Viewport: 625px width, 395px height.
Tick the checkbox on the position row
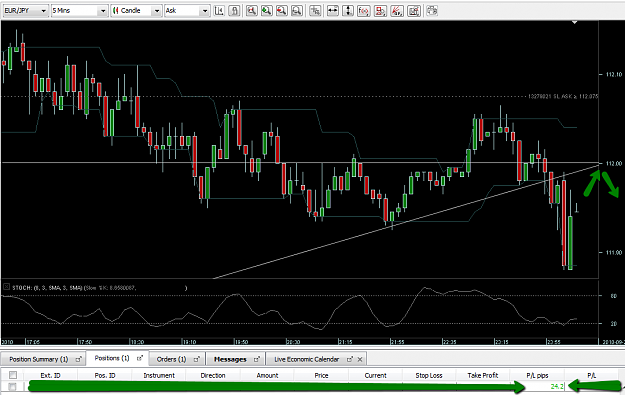[x=13, y=387]
